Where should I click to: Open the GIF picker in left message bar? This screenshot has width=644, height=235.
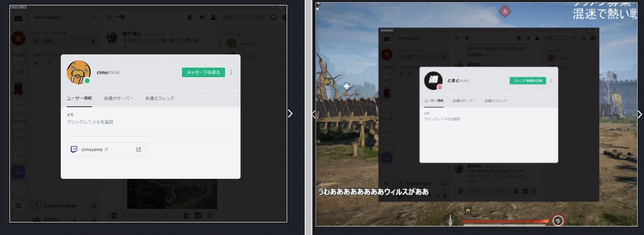198,215
